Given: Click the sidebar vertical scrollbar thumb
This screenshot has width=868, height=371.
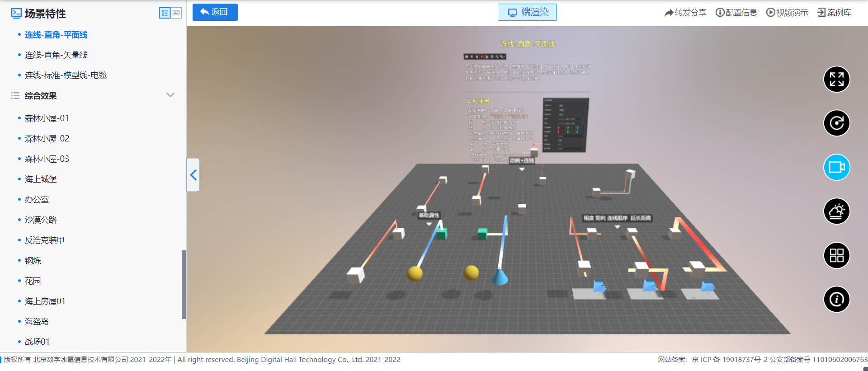Looking at the screenshot, I should click(184, 285).
